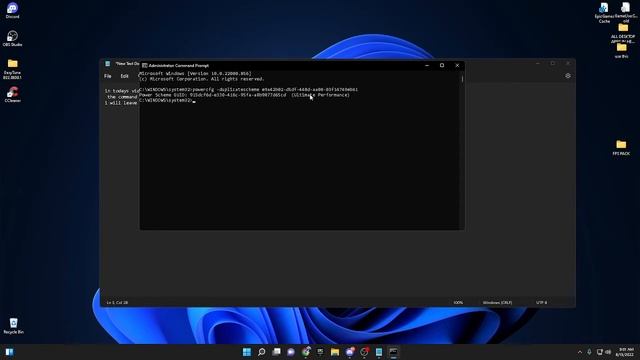Open the GameUserSettings old desktop file

pos(625,12)
